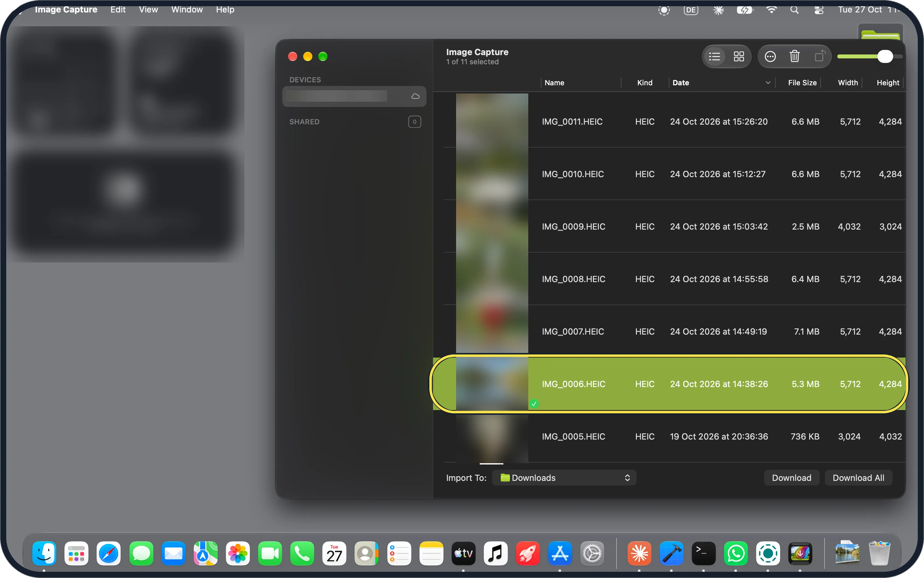Click the iCloud icon next to device

coord(415,96)
